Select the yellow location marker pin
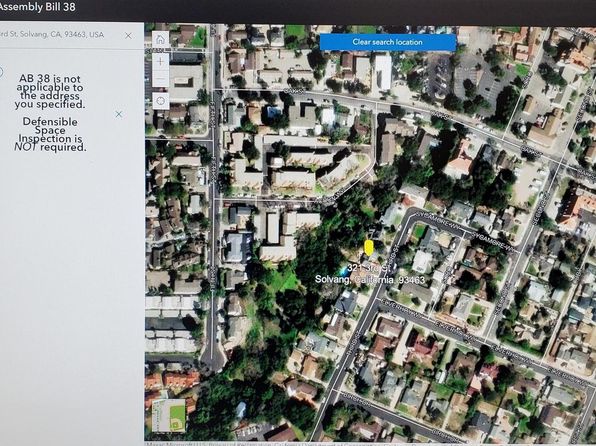 tap(368, 247)
